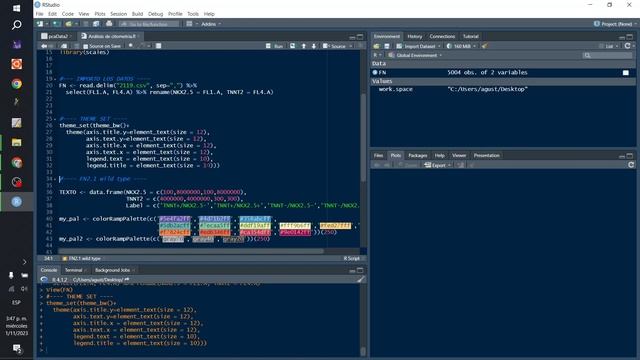The height and width of the screenshot is (360, 640).
Task: Open Import Dataset dropdown
Action: pyautogui.click(x=419, y=46)
